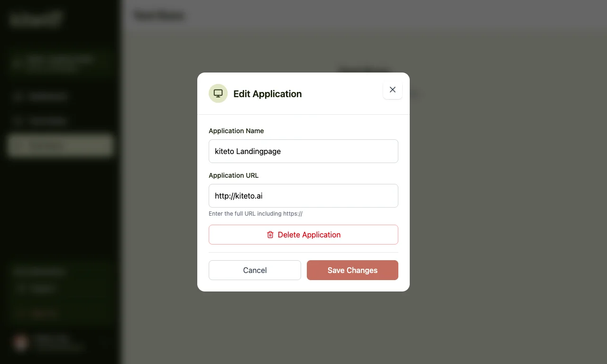Click the trash can icon
The height and width of the screenshot is (364, 607).
[270, 235]
